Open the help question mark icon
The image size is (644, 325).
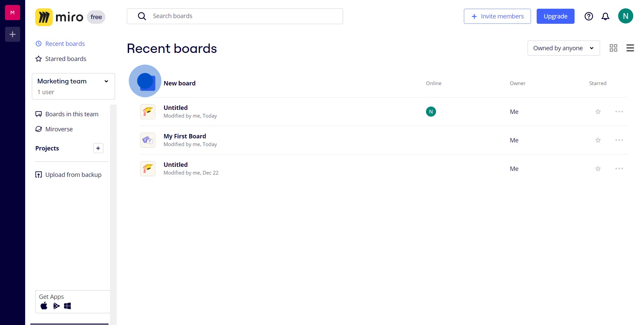click(589, 16)
